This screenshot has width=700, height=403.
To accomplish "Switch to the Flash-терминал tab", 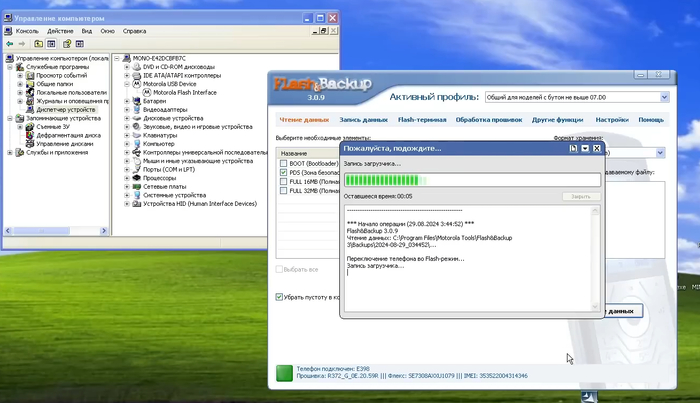I will 421,120.
